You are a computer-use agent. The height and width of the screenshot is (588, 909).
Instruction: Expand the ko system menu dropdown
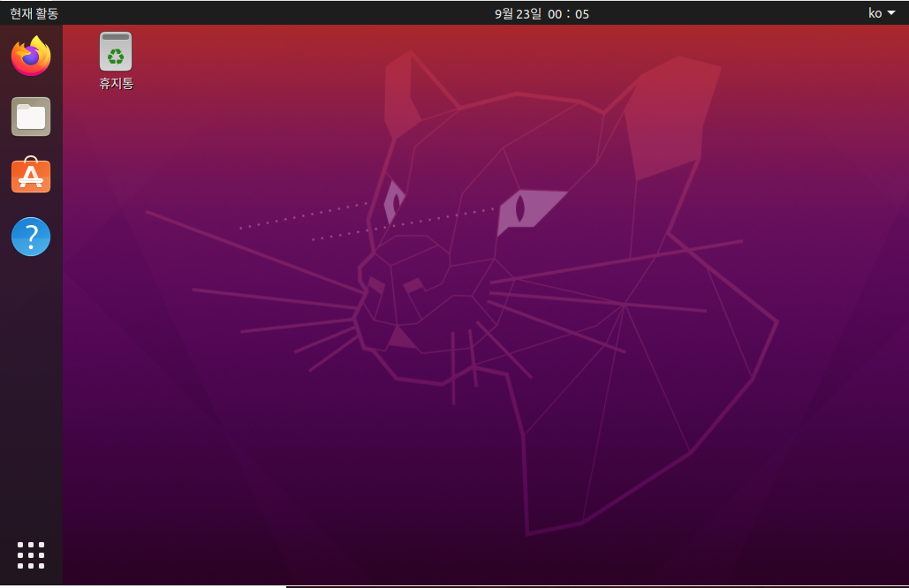pyautogui.click(x=882, y=13)
